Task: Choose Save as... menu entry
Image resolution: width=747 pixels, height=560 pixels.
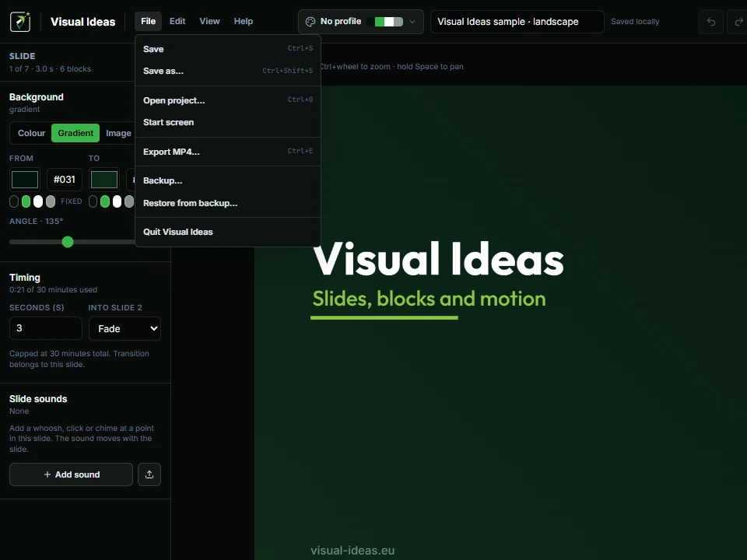Action: click(228, 71)
